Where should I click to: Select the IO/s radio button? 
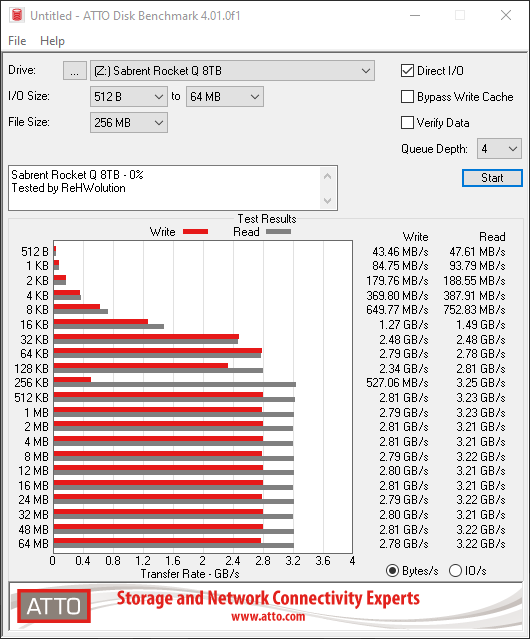[455, 571]
